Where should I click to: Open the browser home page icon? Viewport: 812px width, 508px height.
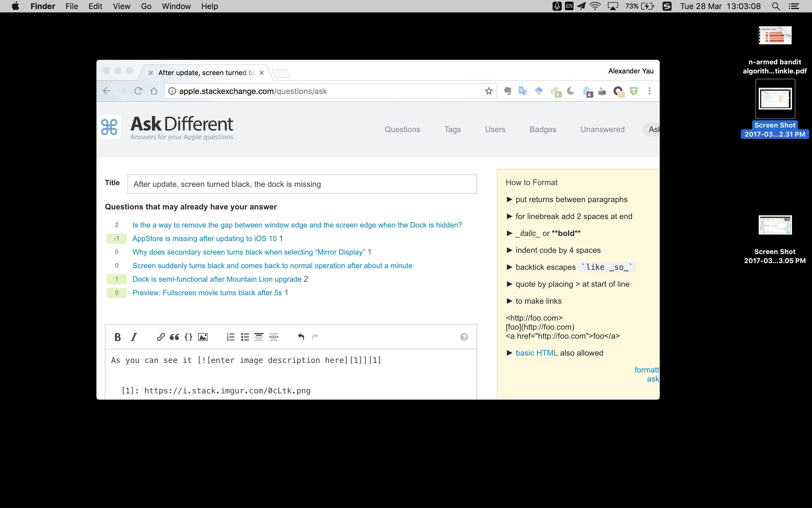(154, 91)
